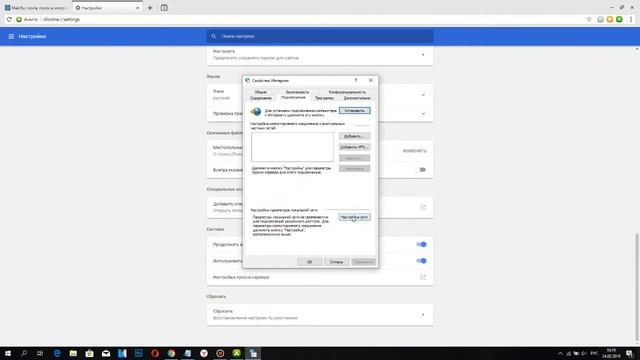Select the 'Подключения' tab

click(293, 98)
